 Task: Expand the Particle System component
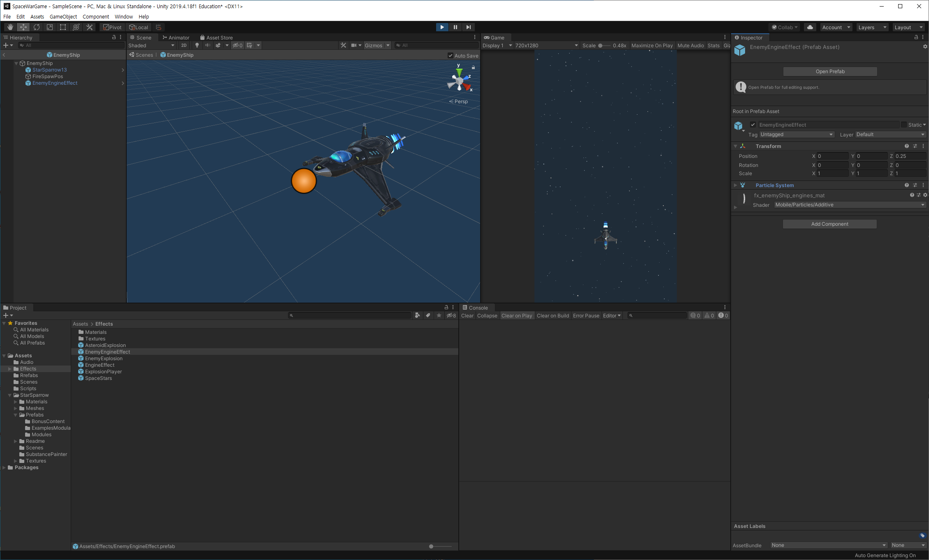736,185
